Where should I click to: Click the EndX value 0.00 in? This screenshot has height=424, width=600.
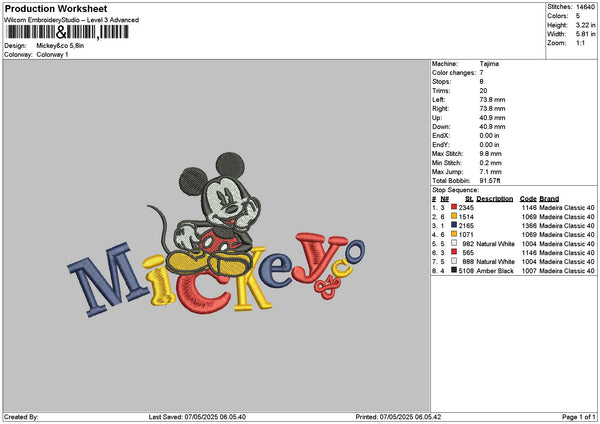click(x=489, y=136)
